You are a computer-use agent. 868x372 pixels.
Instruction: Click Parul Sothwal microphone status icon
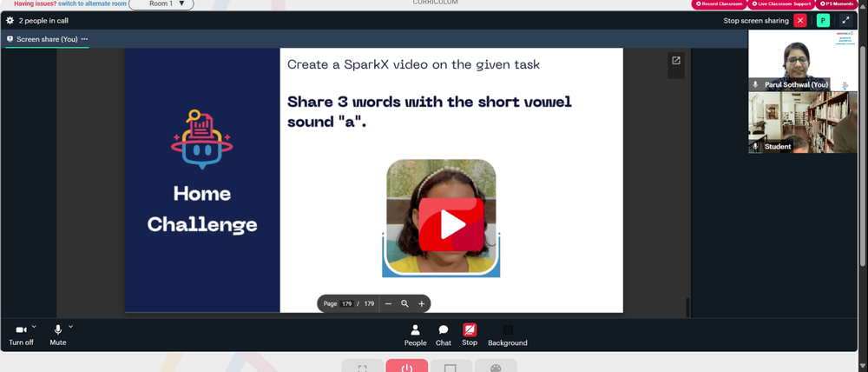point(756,84)
